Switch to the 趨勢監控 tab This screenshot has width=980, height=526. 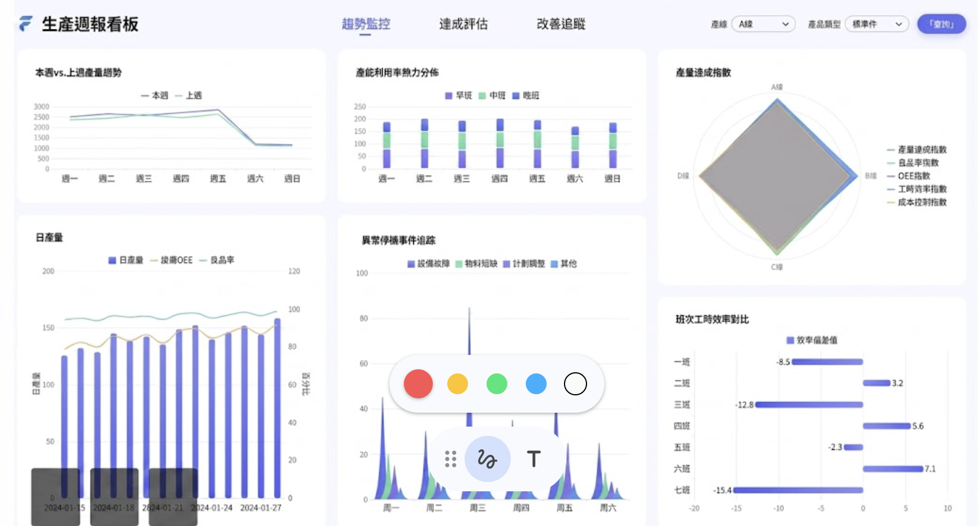(x=366, y=24)
